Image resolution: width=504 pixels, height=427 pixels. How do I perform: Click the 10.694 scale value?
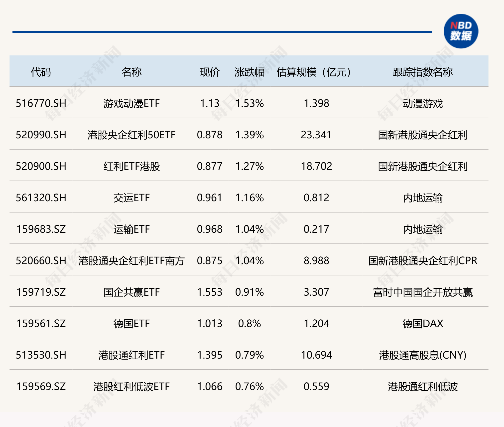[x=316, y=355]
